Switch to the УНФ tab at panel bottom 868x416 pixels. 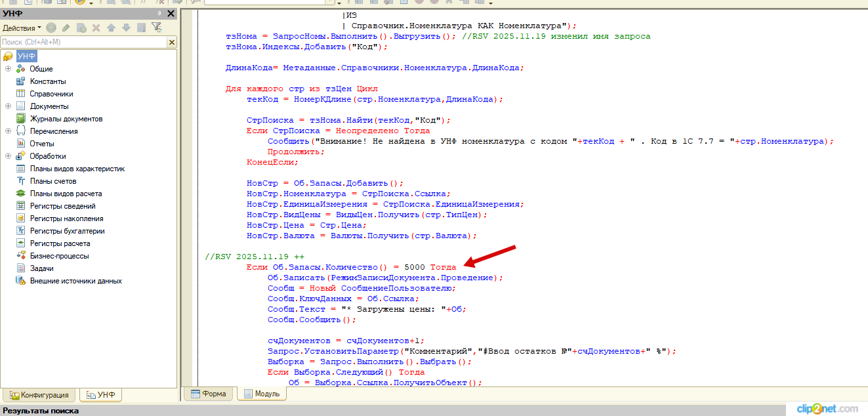100,395
